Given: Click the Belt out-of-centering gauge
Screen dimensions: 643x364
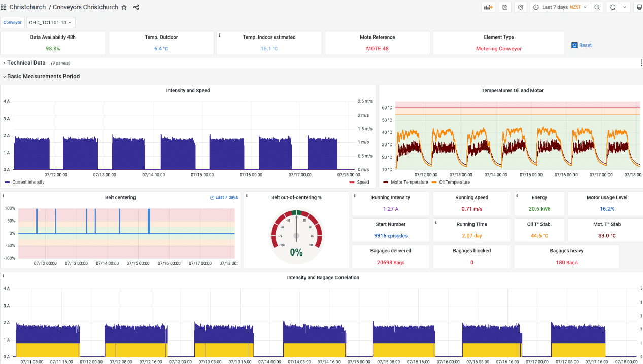Looking at the screenshot, I should click(x=296, y=235).
